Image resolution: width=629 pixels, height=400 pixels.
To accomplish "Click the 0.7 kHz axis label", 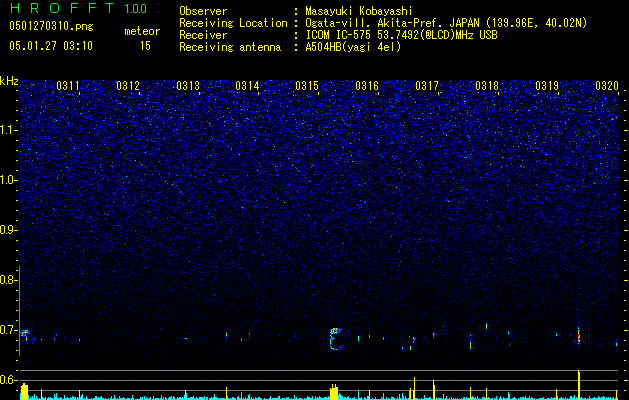I will click(9, 330).
